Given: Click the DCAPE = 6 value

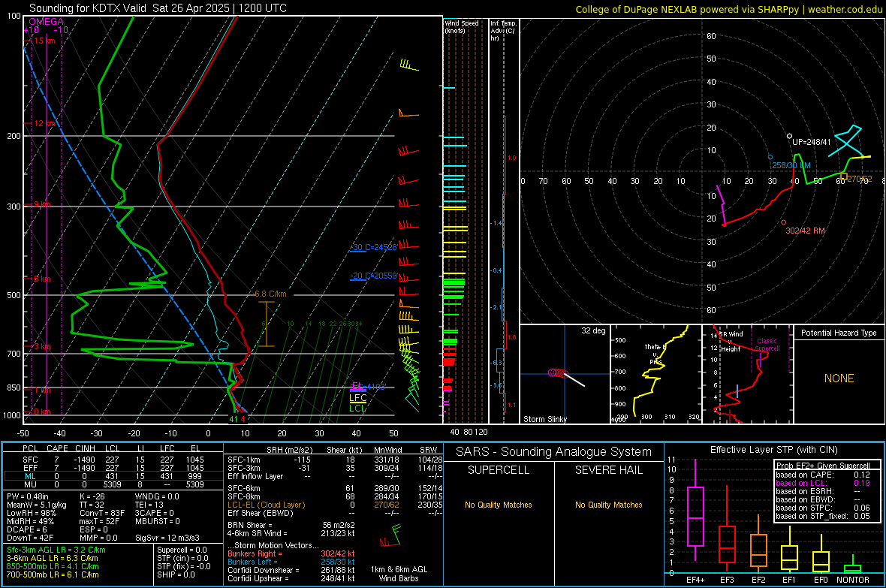Looking at the screenshot, I should tap(26, 529).
